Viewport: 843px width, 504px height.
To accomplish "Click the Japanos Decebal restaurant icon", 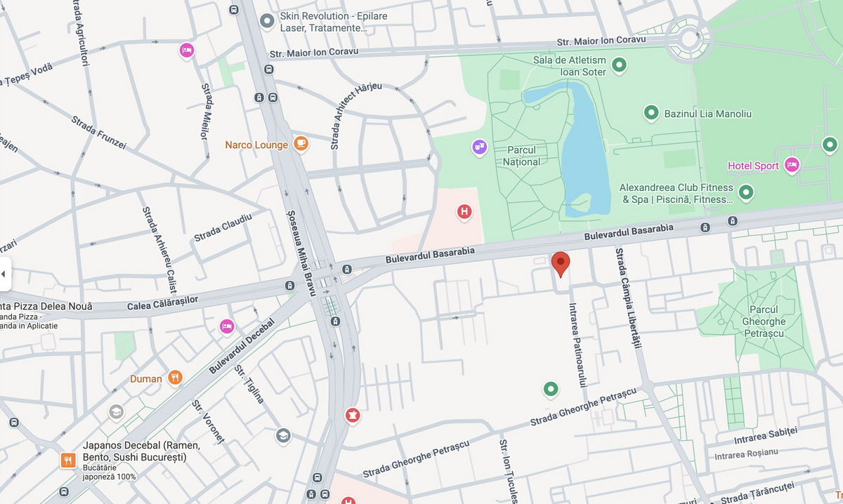I will [x=68, y=460].
